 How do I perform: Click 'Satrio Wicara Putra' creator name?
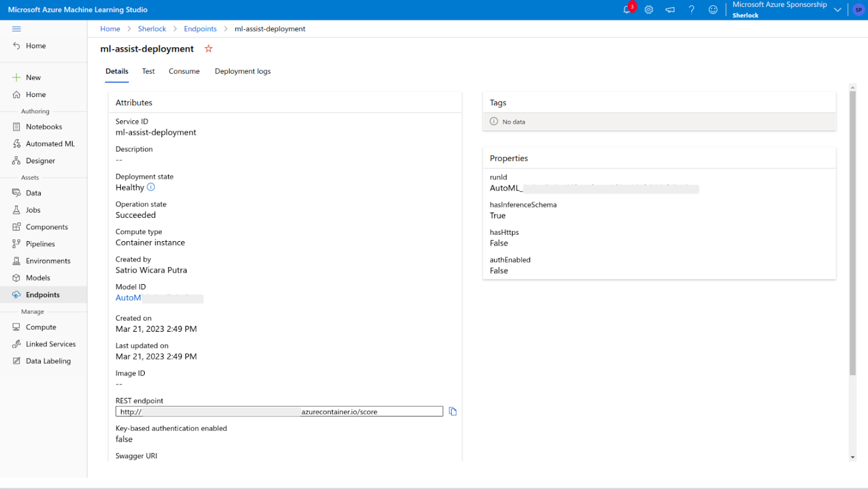click(151, 270)
